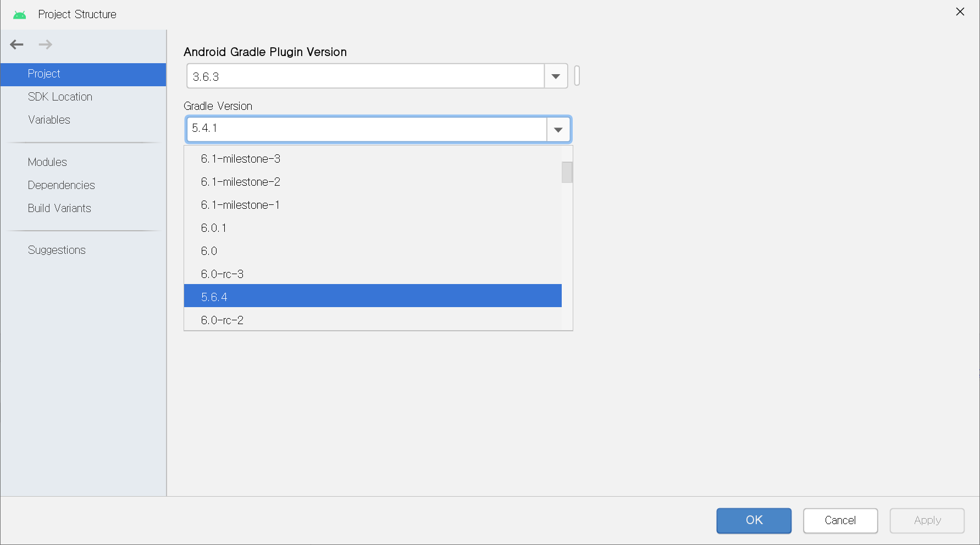This screenshot has height=545, width=980.
Task: Select the Project section in sidebar
Action: coord(83,74)
